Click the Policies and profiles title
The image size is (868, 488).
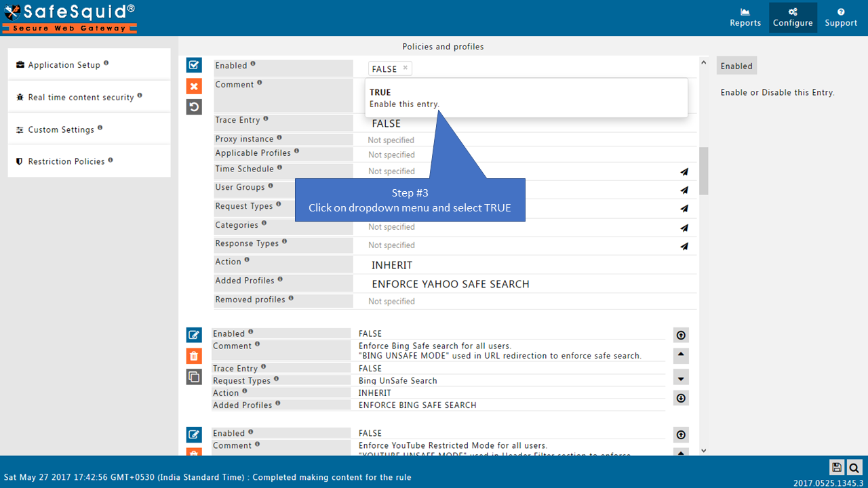tap(443, 47)
